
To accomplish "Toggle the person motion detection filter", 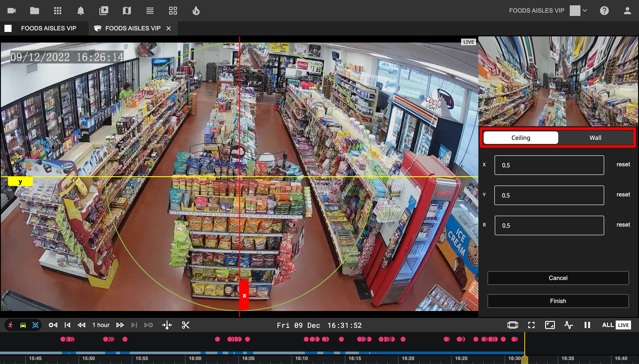I will [x=10, y=325].
